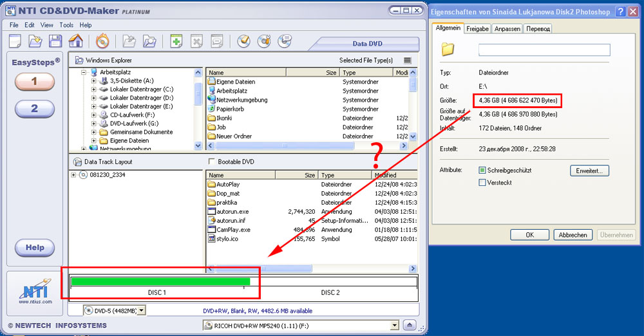The height and width of the screenshot is (336, 644).
Task: Expand the CD-Laufwerk (F:) node
Action: click(x=93, y=115)
